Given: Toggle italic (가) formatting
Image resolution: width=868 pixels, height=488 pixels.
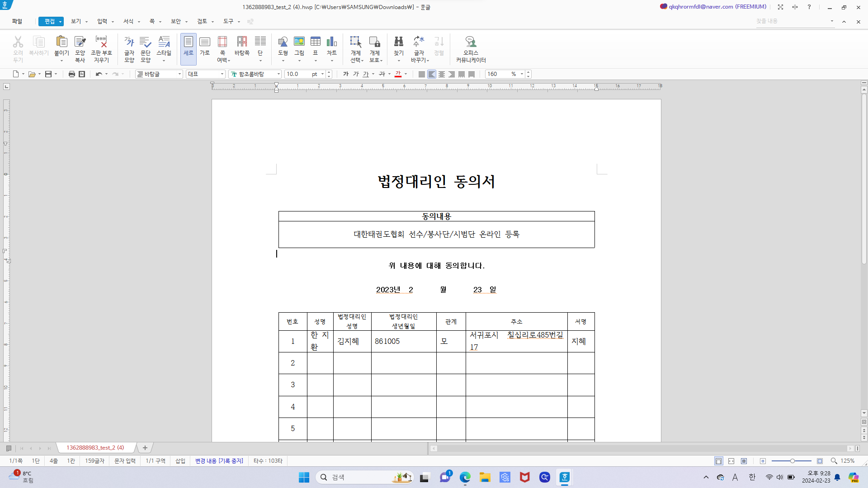Looking at the screenshot, I should coord(356,74).
